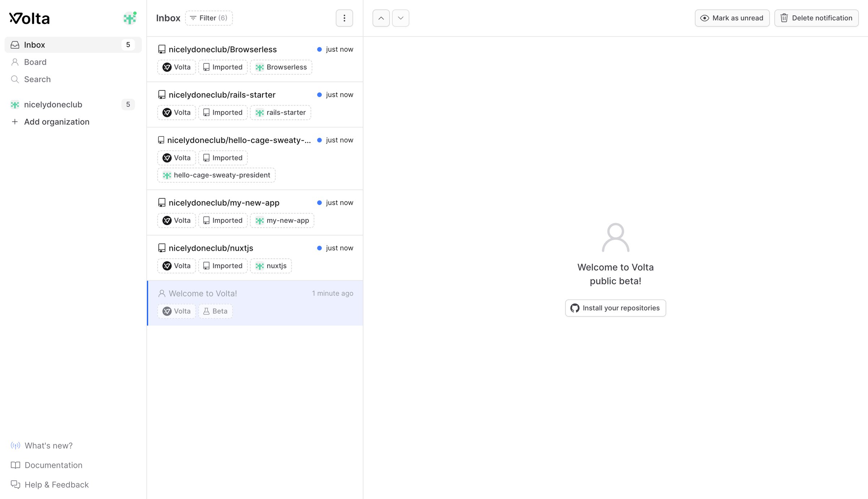Viewport: 868px width, 499px height.
Task: Open the nicelydoneclub/Browserless notification
Action: 255,59
